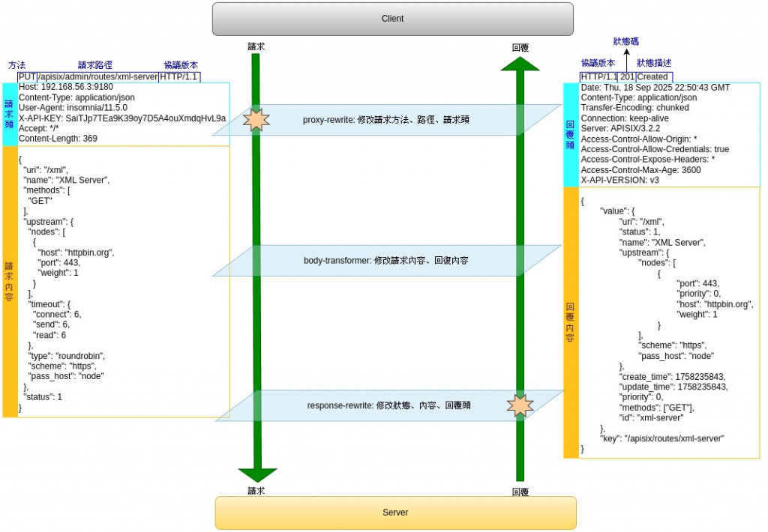Click the 狀態描述 label

pyautogui.click(x=654, y=63)
